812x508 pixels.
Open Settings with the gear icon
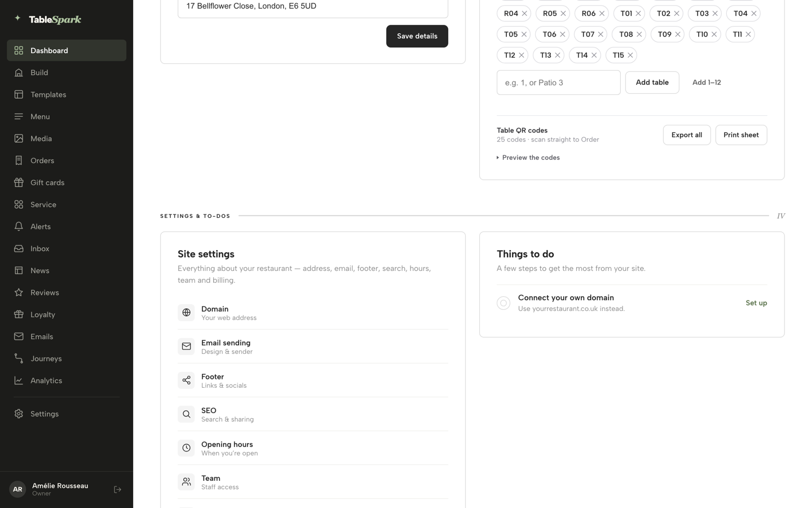[67, 414]
